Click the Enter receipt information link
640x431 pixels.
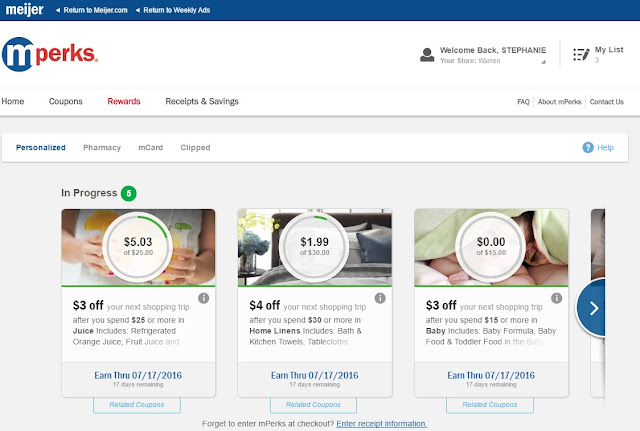click(x=382, y=424)
